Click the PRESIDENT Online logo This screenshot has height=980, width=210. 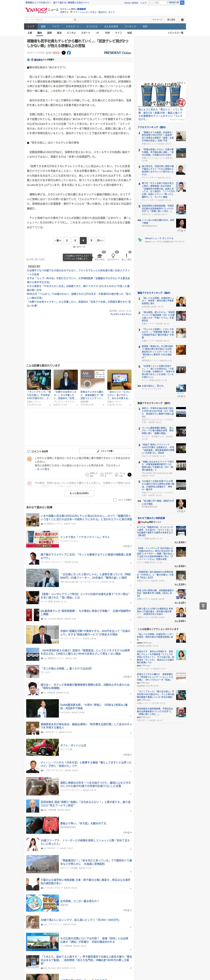(x=117, y=53)
